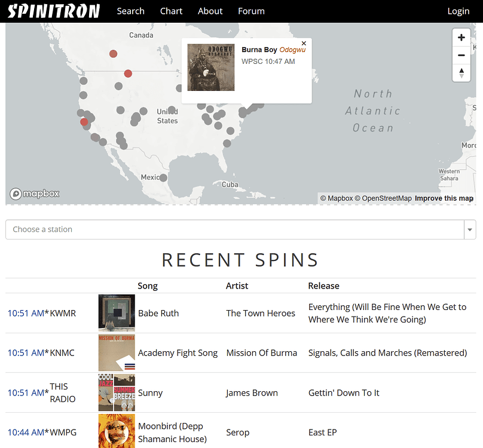Click the Burna Boy Odogwu album artwork
Image resolution: width=483 pixels, height=448 pixels.
[210, 67]
